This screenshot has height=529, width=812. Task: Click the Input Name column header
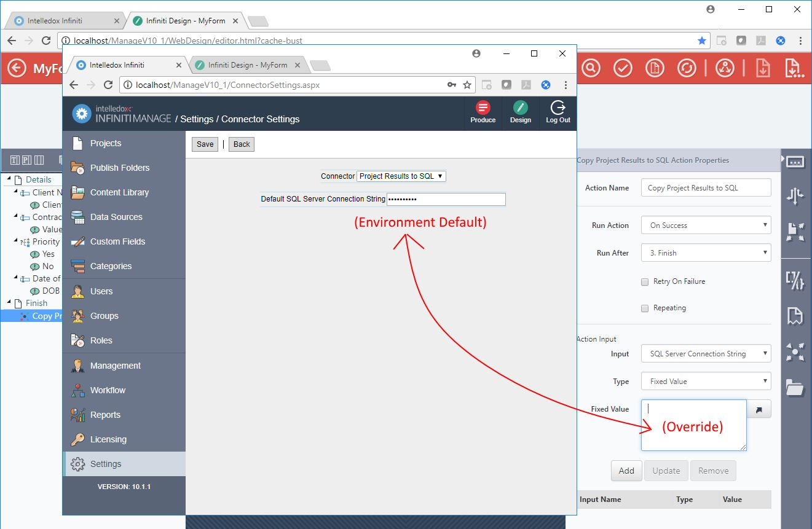(x=601, y=500)
